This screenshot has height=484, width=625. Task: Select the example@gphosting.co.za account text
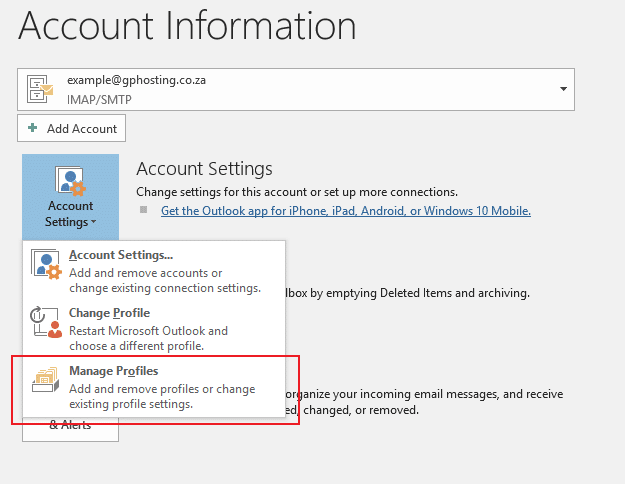[136, 80]
